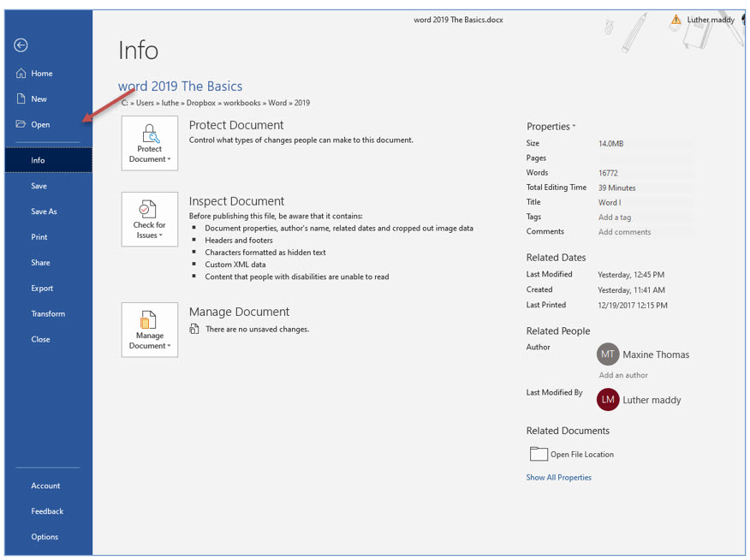Click the Created value Yesterday, 11:41 AM
This screenshot has height=560, width=750.
click(x=631, y=289)
